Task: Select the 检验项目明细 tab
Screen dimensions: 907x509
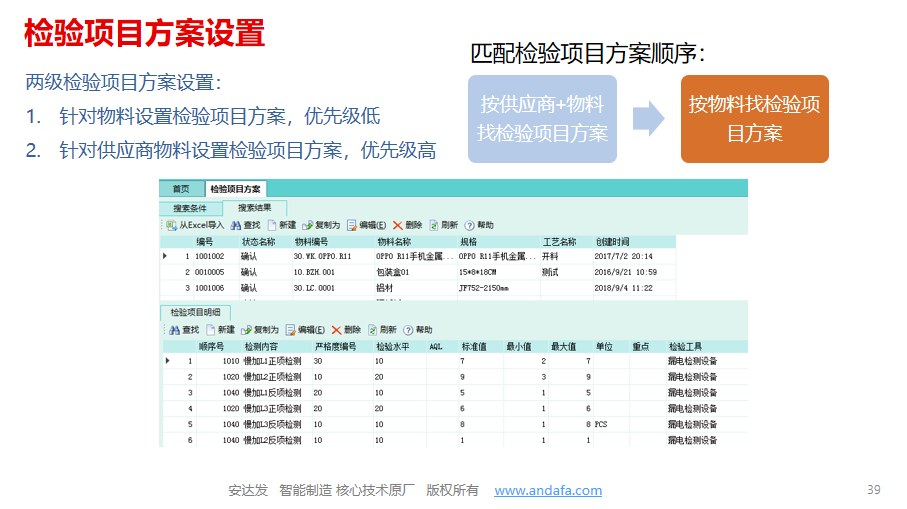Action: coord(195,312)
